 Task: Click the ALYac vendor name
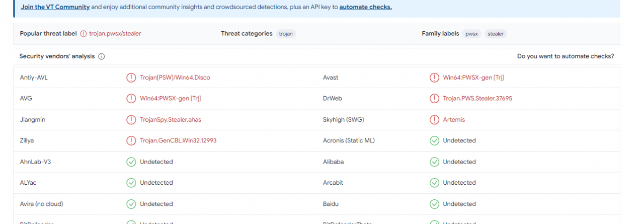28,183
